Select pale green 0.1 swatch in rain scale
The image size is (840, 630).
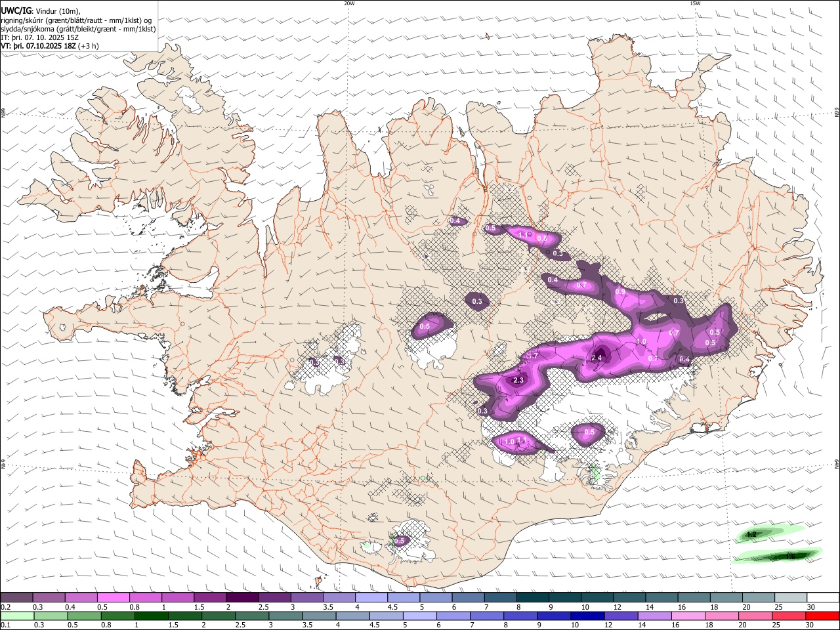tap(17, 616)
